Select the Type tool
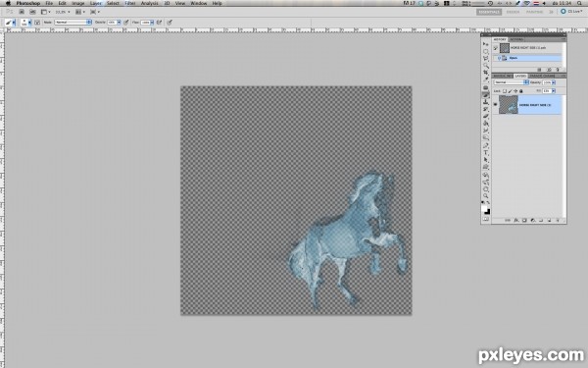 (486, 153)
